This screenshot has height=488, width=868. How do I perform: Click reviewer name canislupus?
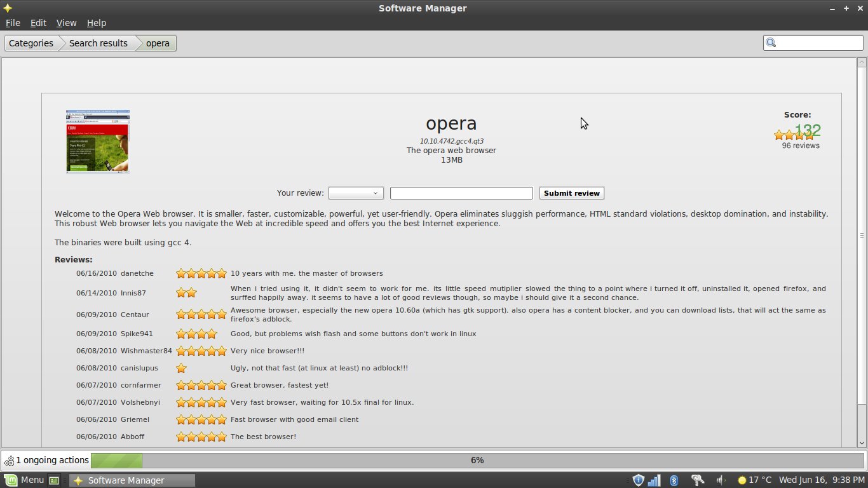point(139,368)
